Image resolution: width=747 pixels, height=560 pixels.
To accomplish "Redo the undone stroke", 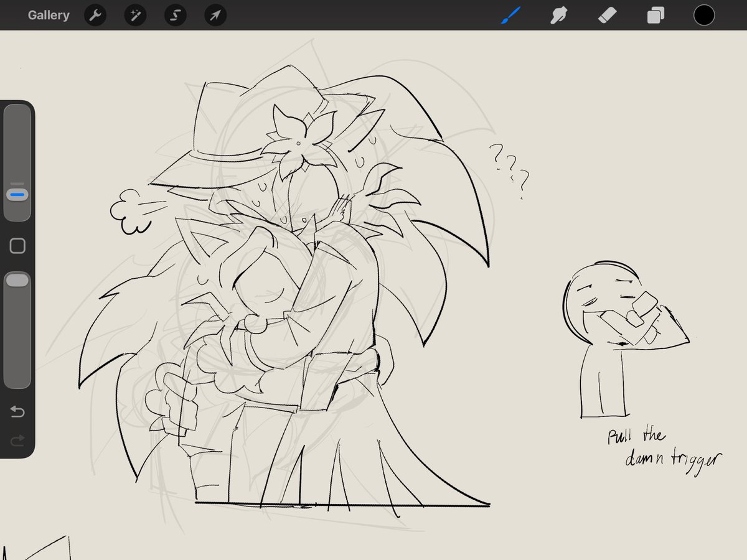I will [x=17, y=441].
